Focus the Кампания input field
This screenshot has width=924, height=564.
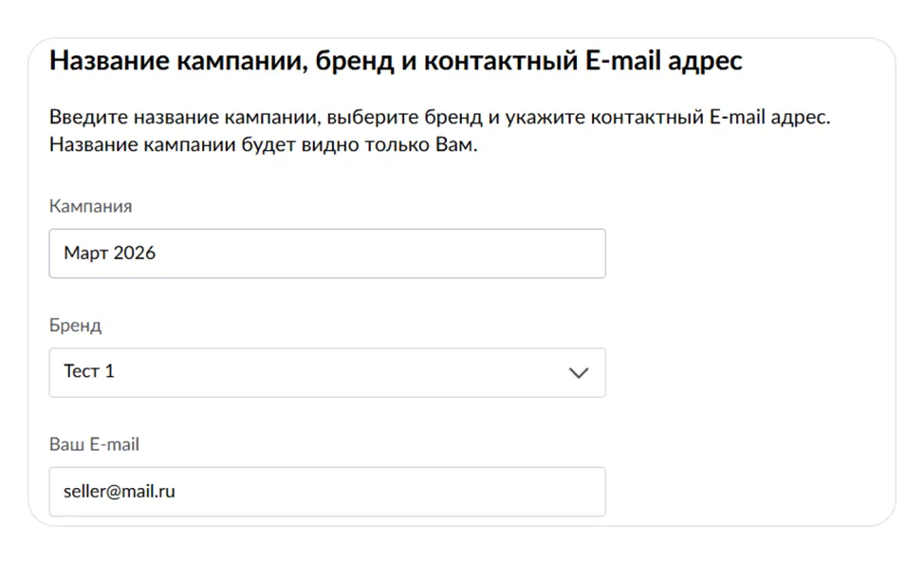[x=326, y=254]
